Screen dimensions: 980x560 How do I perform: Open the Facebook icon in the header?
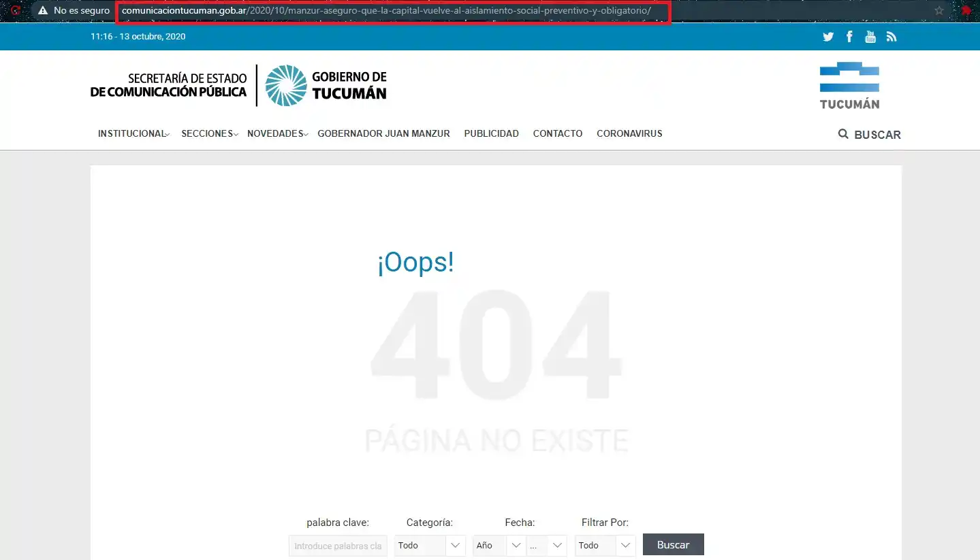tap(849, 36)
